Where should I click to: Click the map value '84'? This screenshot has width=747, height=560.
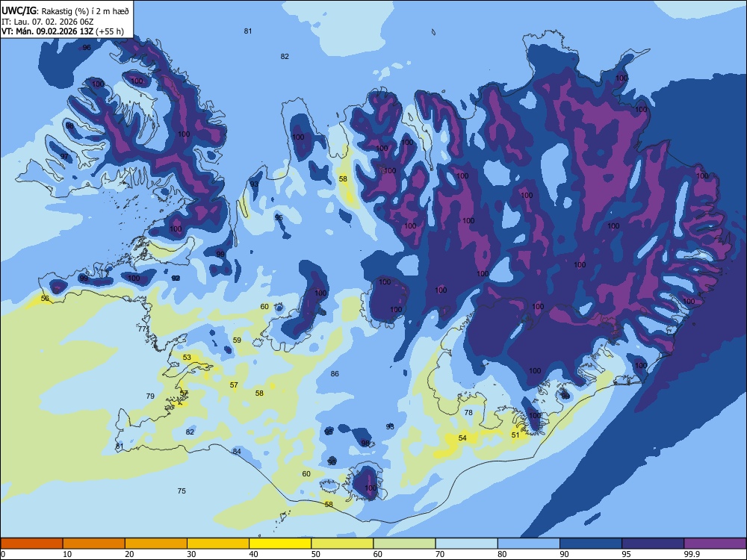[x=237, y=452]
